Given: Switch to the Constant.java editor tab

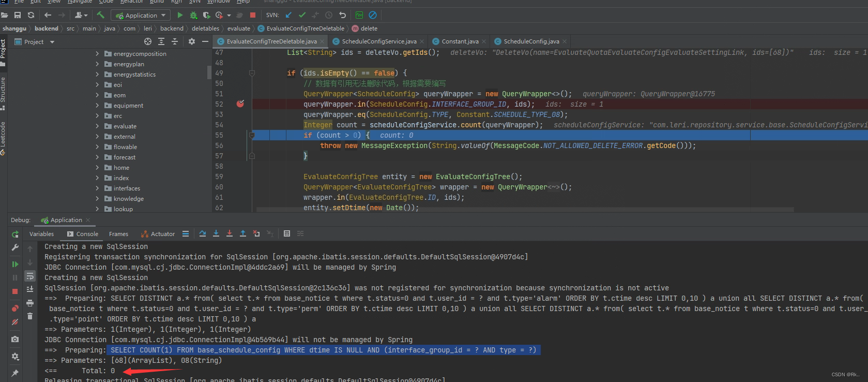Looking at the screenshot, I should [460, 41].
